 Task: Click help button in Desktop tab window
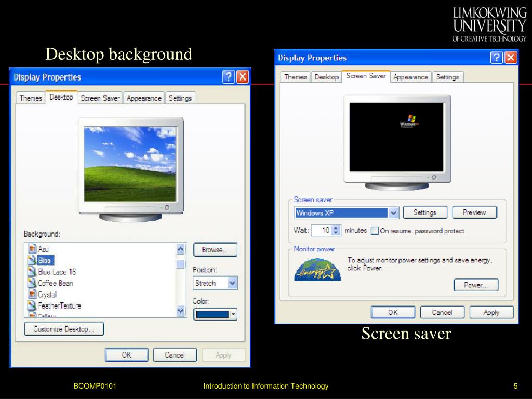pyautogui.click(x=229, y=77)
